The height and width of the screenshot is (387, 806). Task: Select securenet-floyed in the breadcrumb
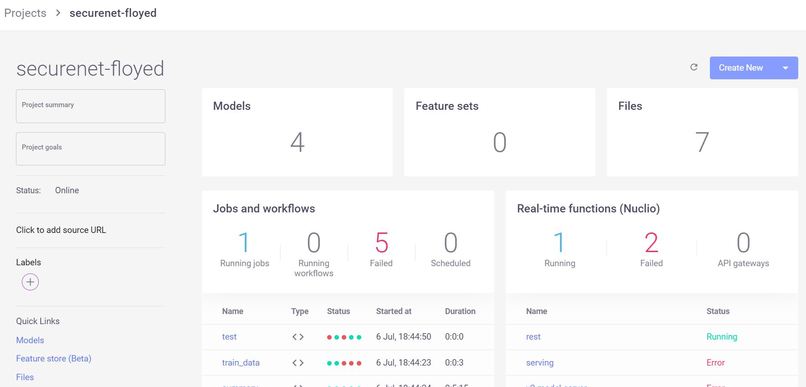click(x=113, y=13)
